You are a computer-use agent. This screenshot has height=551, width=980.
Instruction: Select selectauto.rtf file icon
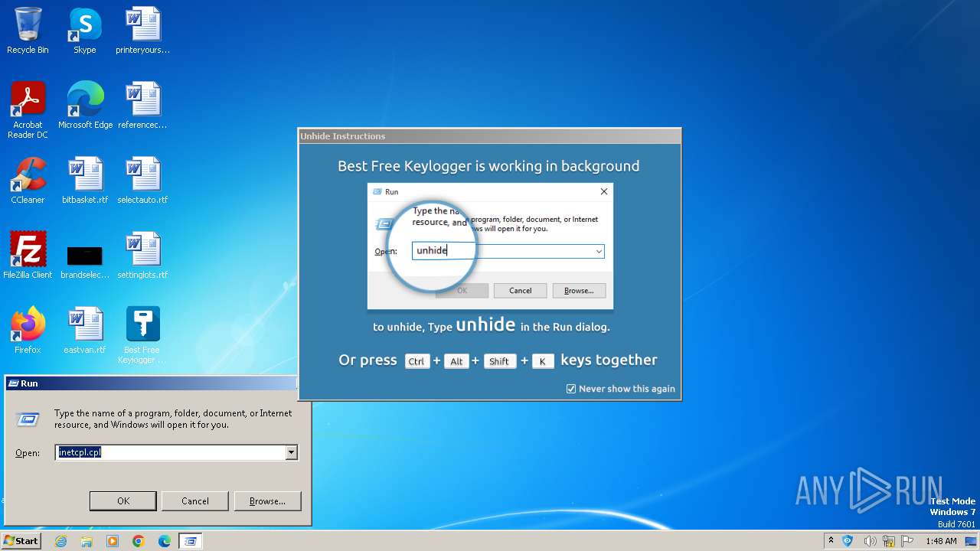coord(142,181)
